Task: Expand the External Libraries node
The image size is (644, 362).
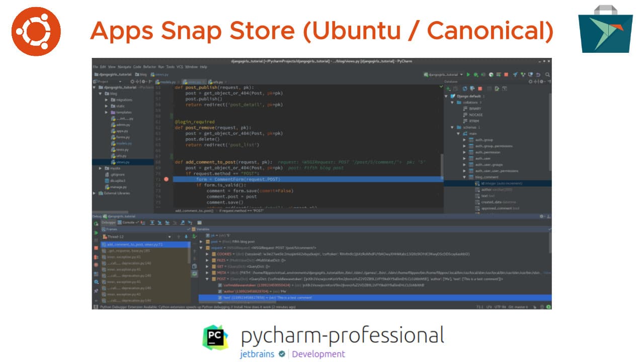Action: point(95,193)
